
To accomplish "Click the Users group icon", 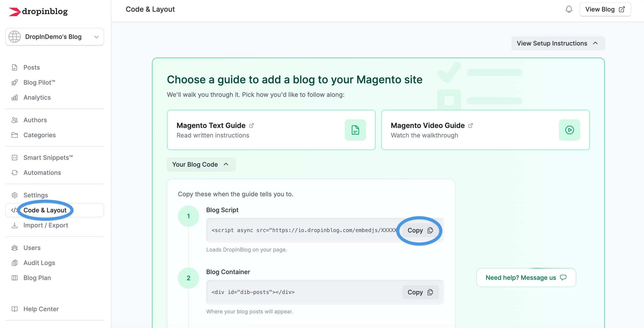I will point(14,248).
